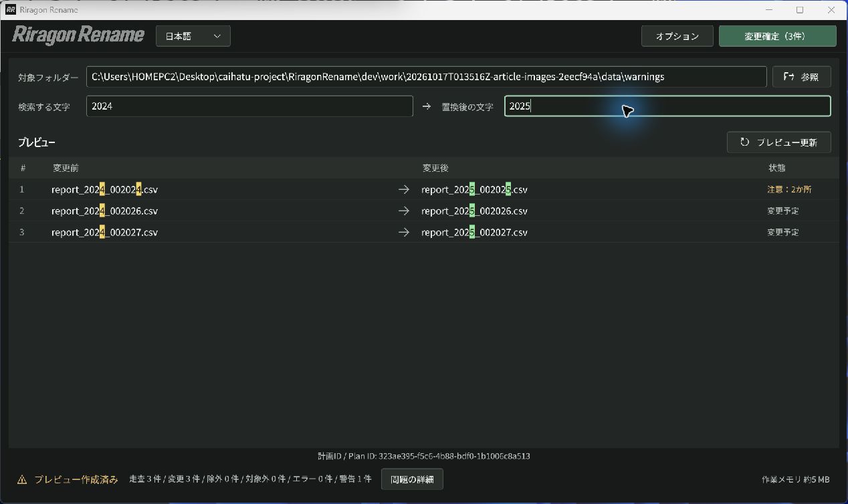Click the Riragon Rename logo
The image size is (848, 504).
(x=78, y=35)
